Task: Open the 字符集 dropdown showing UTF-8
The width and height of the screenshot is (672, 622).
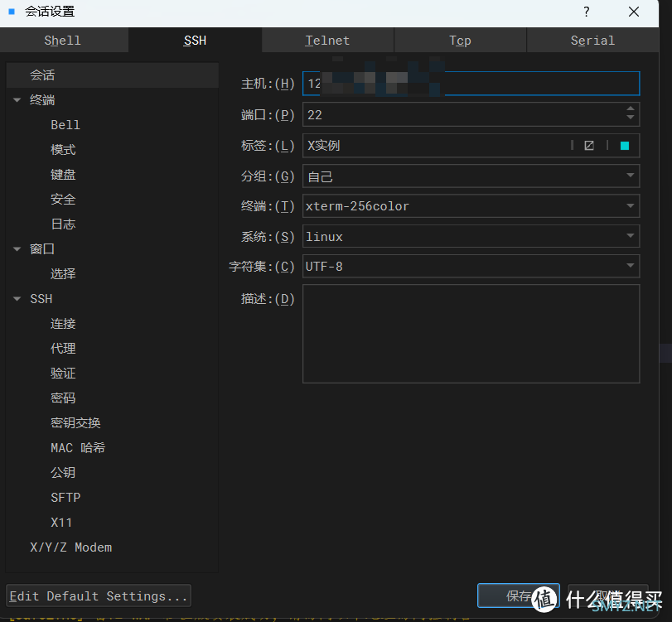Action: pyautogui.click(x=471, y=267)
